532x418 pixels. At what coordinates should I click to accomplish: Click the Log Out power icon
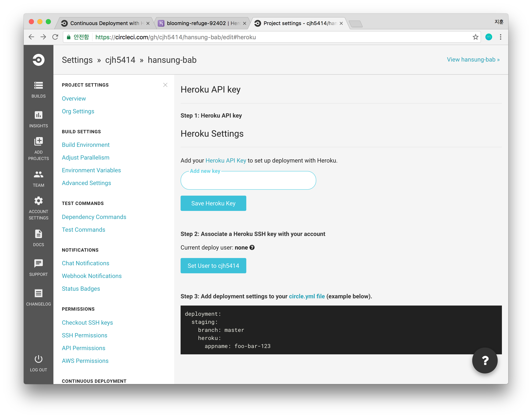tap(38, 359)
